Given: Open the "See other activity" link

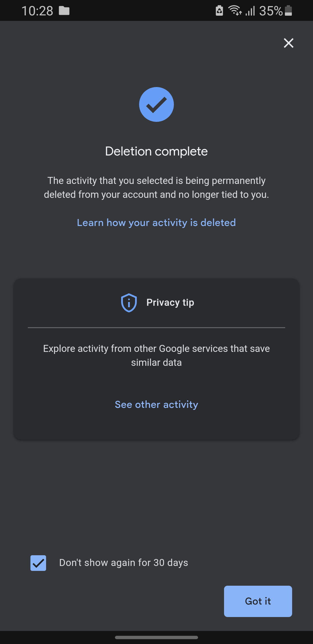Looking at the screenshot, I should tap(156, 405).
